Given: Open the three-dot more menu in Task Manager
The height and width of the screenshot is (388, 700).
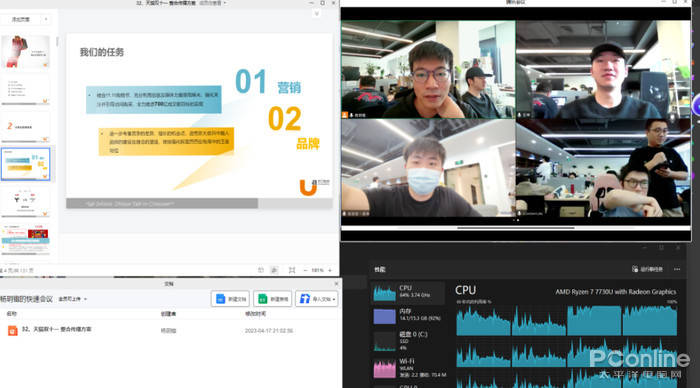Looking at the screenshot, I should (x=677, y=269).
